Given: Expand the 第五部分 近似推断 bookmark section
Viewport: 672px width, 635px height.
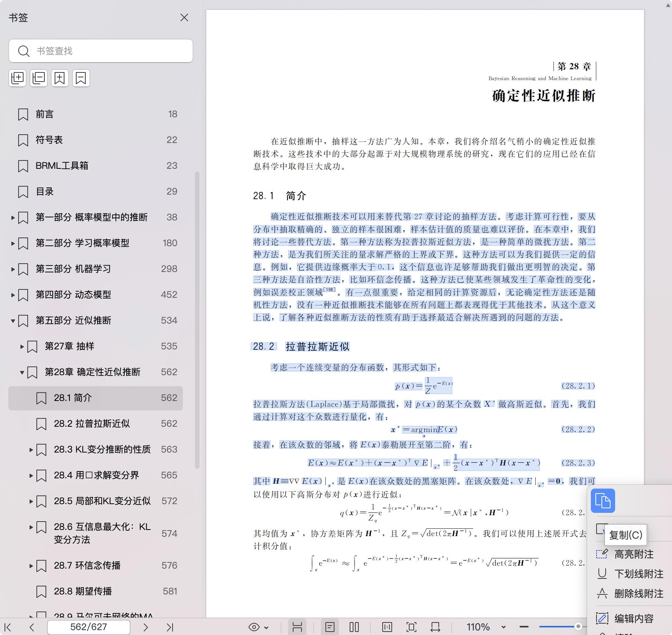Looking at the screenshot, I should point(12,321).
